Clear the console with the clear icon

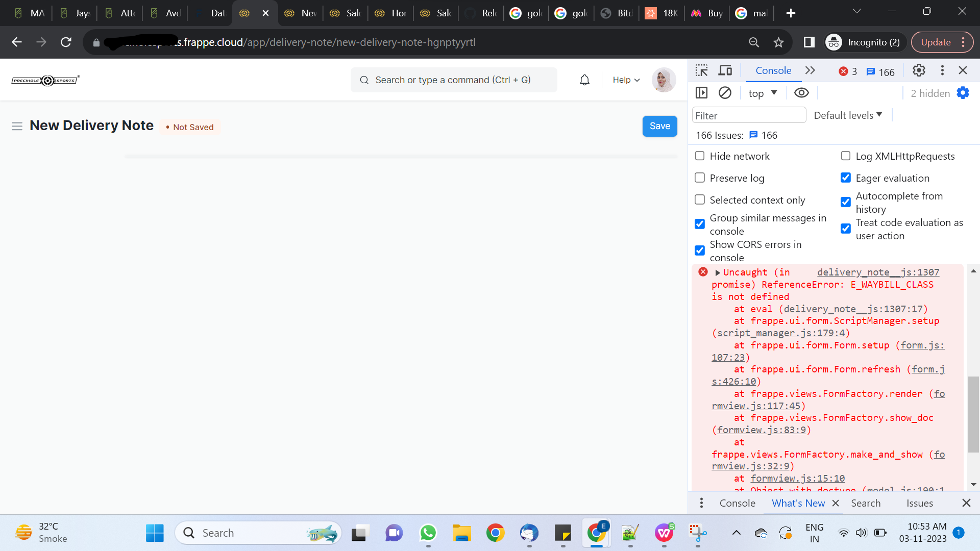pos(725,92)
